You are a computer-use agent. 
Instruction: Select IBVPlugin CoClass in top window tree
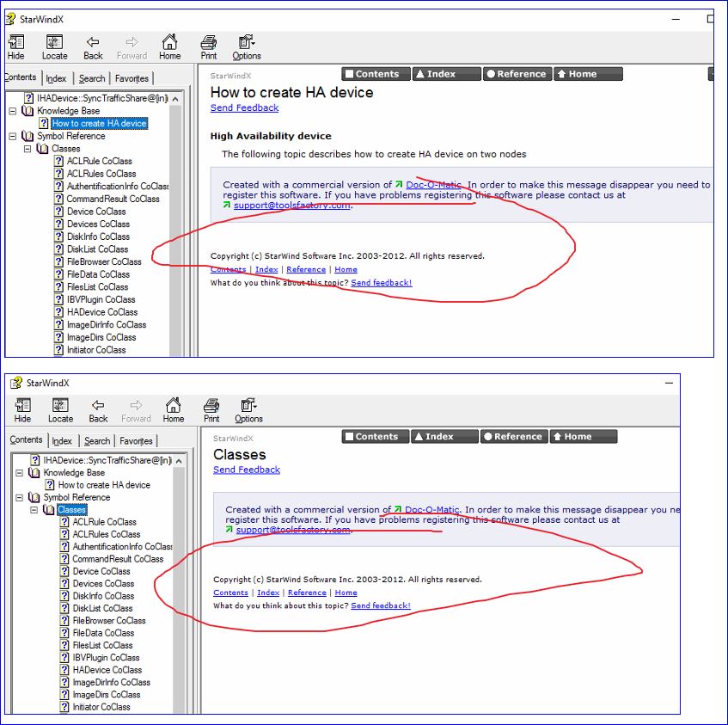[x=101, y=299]
